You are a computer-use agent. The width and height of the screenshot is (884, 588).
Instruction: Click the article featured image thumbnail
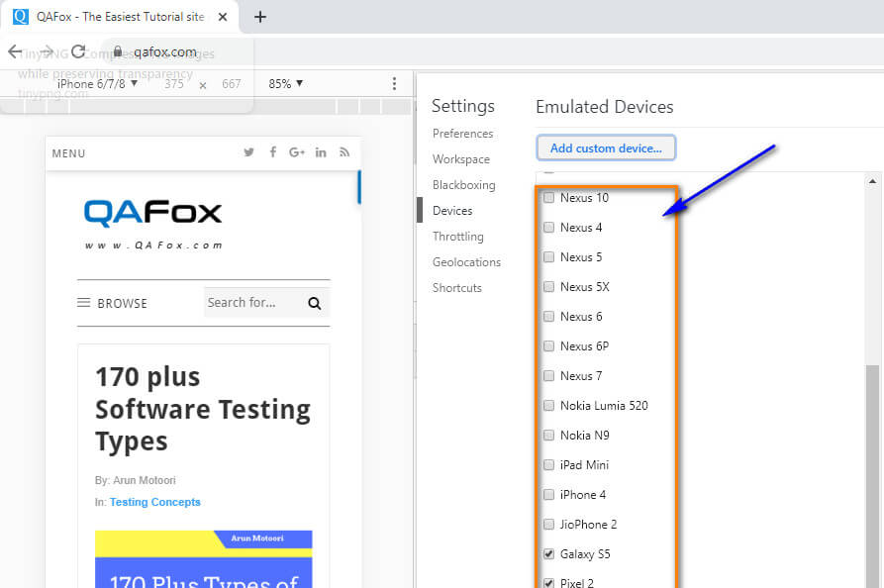tap(204, 559)
